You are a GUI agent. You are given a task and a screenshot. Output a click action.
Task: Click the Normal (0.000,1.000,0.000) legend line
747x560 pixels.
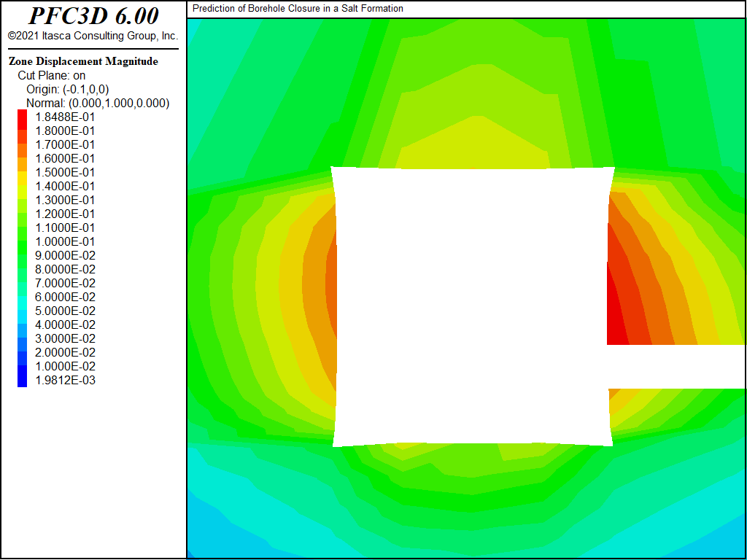[x=98, y=103]
